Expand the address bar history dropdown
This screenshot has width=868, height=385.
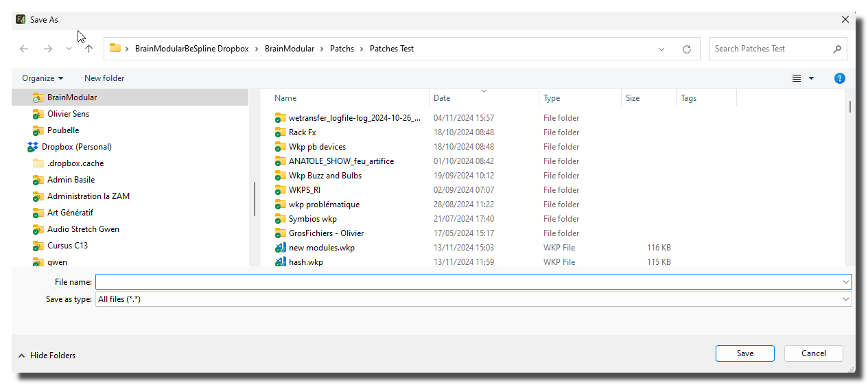pos(661,49)
